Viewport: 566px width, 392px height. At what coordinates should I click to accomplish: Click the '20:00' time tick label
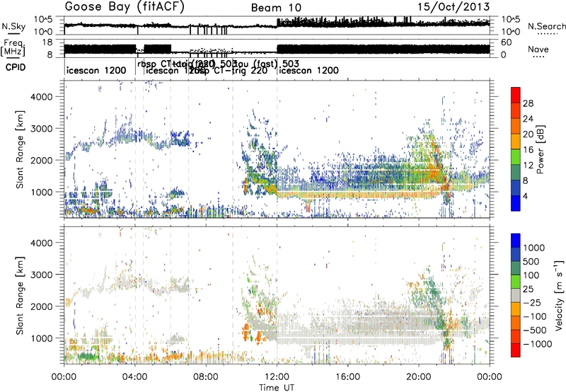pyautogui.click(x=419, y=377)
